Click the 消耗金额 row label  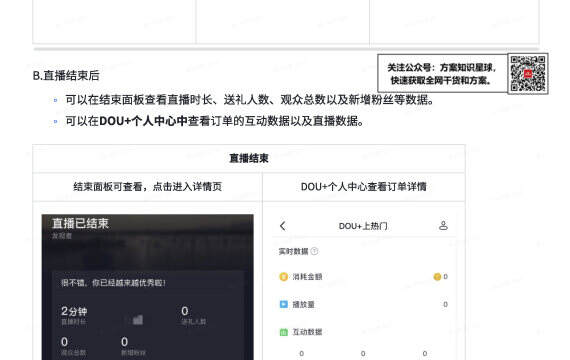(x=307, y=277)
